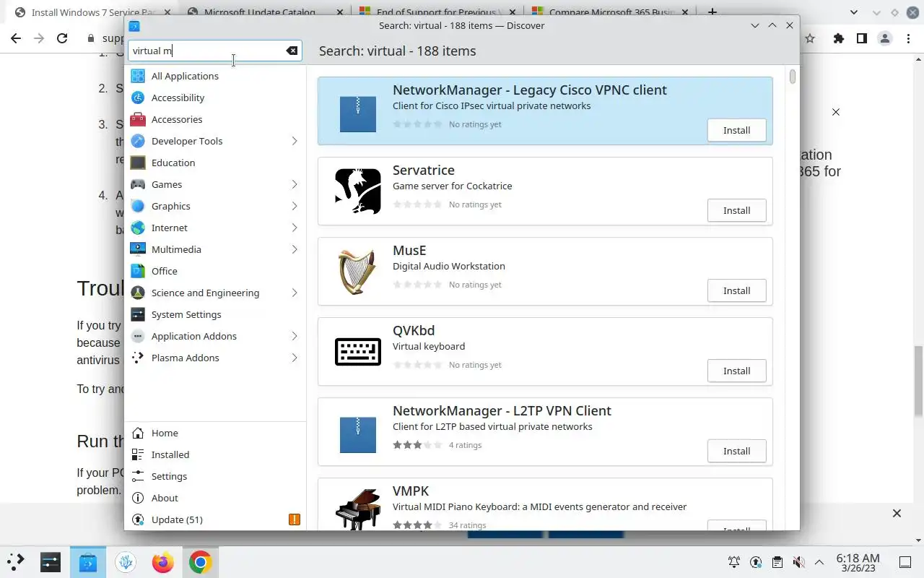Select the Accessories category icon
The height and width of the screenshot is (578, 924).
(x=138, y=119)
